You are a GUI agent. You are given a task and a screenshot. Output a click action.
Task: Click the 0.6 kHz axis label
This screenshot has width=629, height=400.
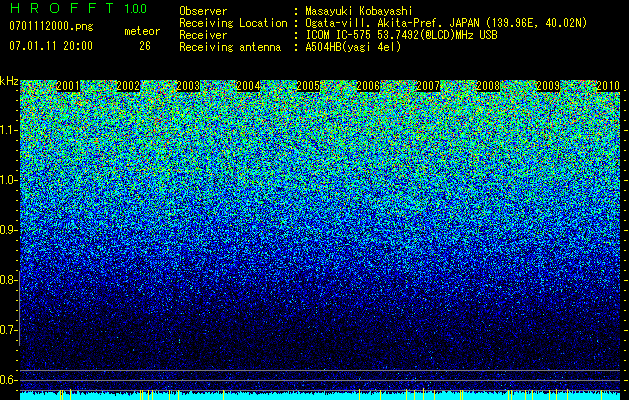coord(8,380)
